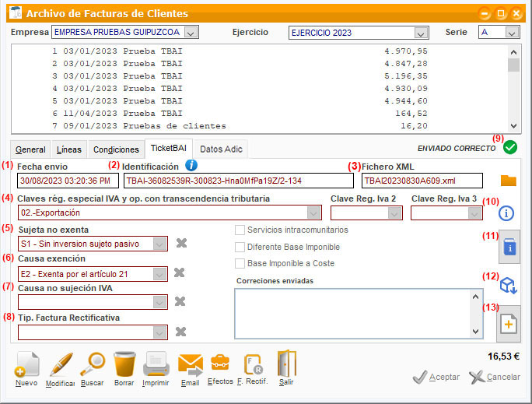Click the window title bar app icon
532x404 pixels.
coord(16,13)
